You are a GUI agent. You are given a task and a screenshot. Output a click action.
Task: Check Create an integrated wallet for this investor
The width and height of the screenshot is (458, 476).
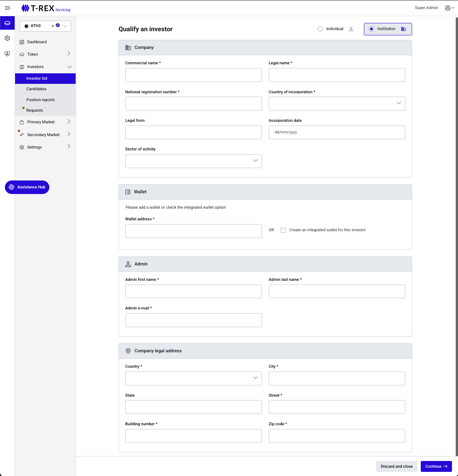pyautogui.click(x=283, y=230)
